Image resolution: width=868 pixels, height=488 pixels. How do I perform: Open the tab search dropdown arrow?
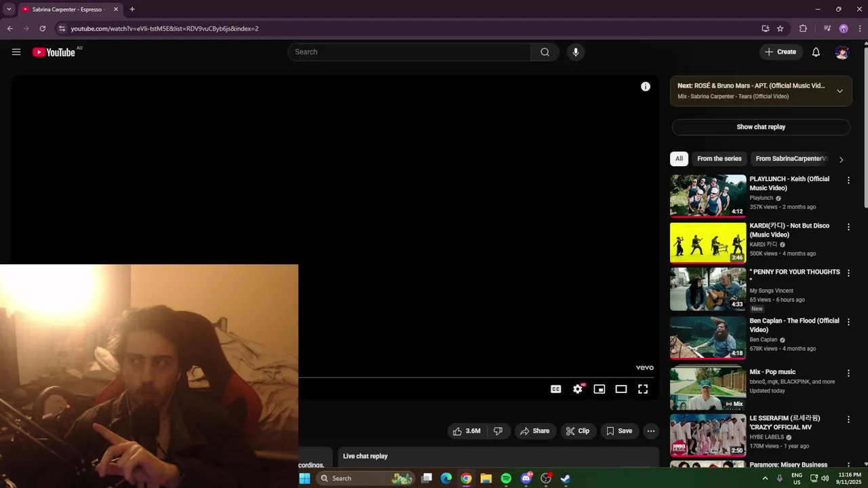pos(9,9)
